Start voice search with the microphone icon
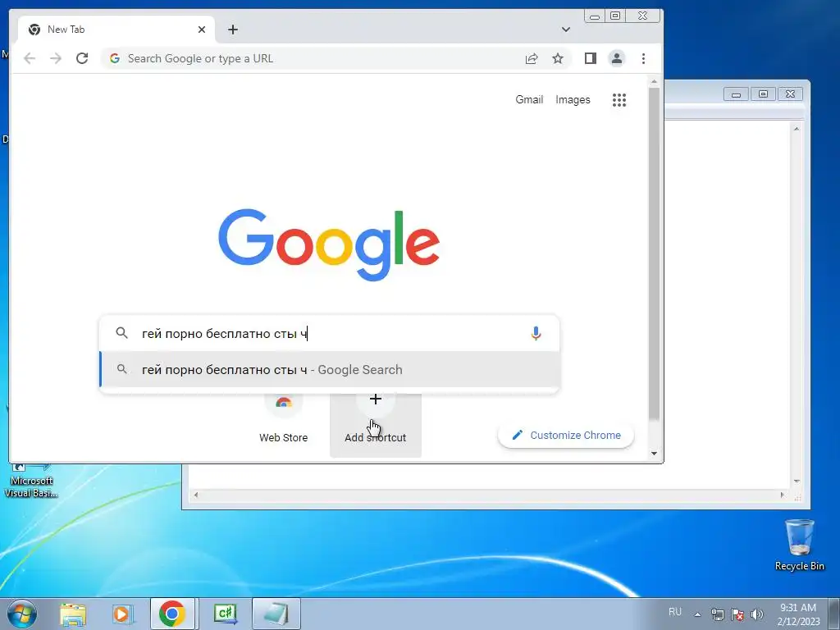This screenshot has height=630, width=840. click(x=536, y=333)
